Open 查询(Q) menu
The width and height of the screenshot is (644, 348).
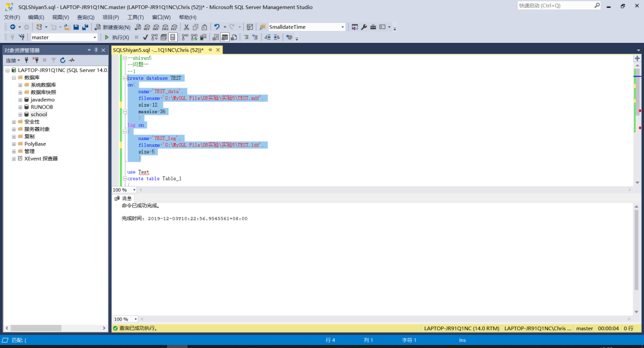click(85, 17)
